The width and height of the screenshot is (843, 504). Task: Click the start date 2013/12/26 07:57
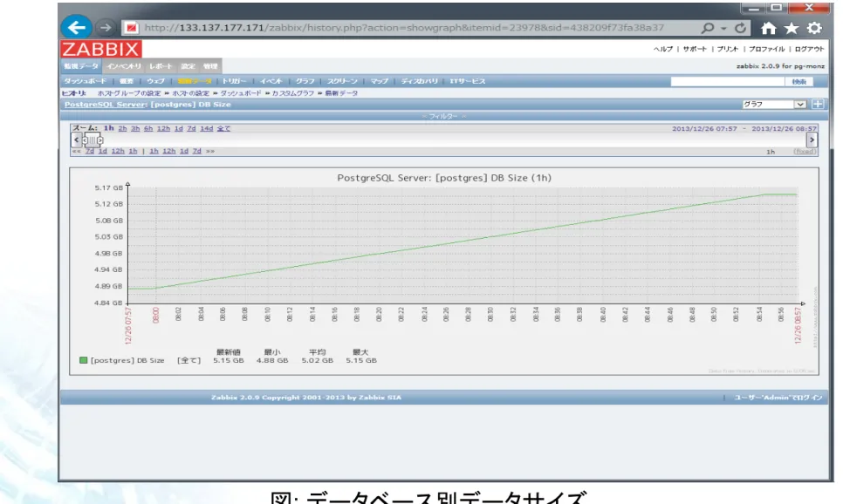704,129
